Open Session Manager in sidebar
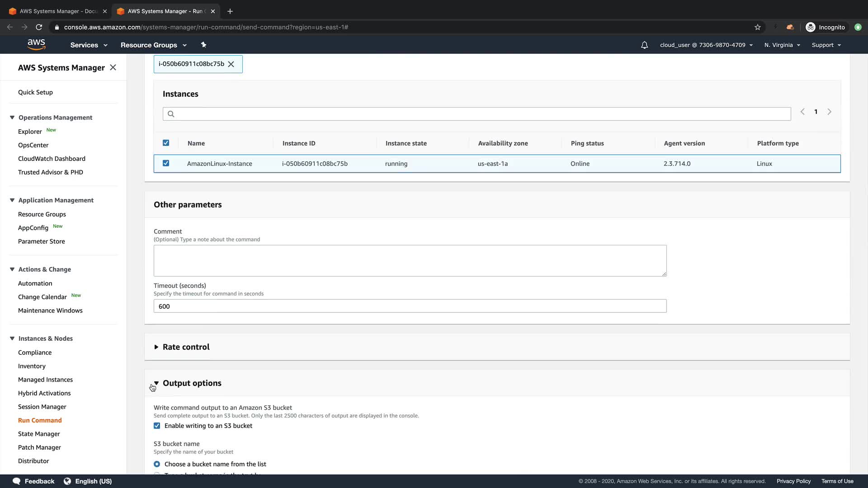This screenshot has height=488, width=868. tap(42, 407)
